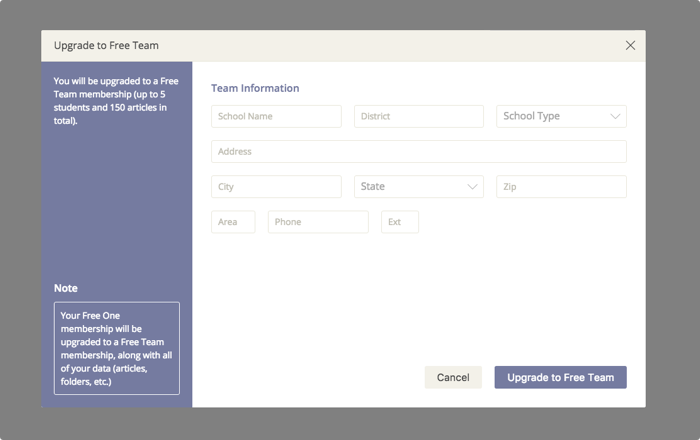Open the School Type dropdown

point(561,116)
